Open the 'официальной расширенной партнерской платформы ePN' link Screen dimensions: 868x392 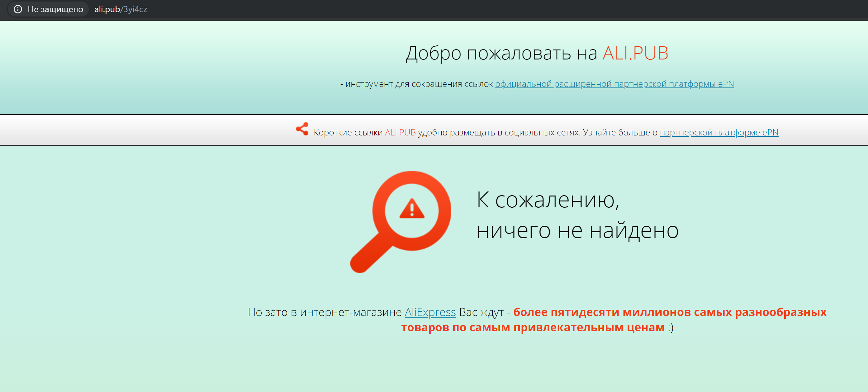[614, 84]
